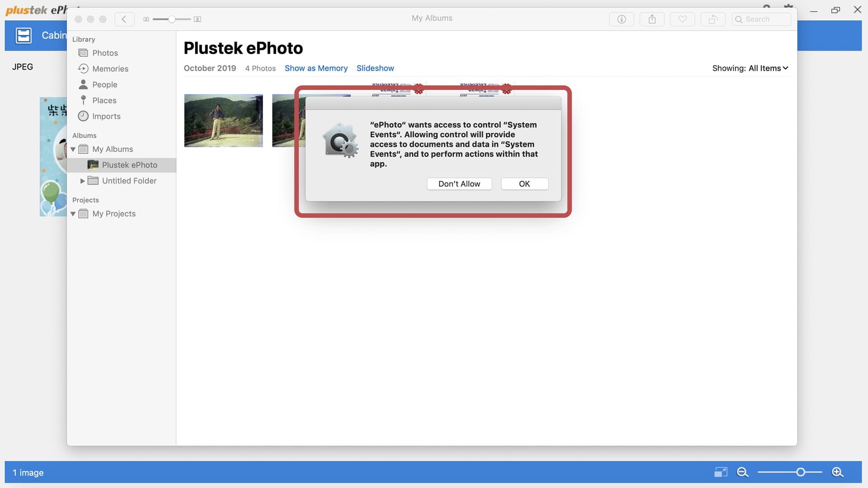
Task: Click Don't Allow in the permission dialog
Action: [x=459, y=184]
